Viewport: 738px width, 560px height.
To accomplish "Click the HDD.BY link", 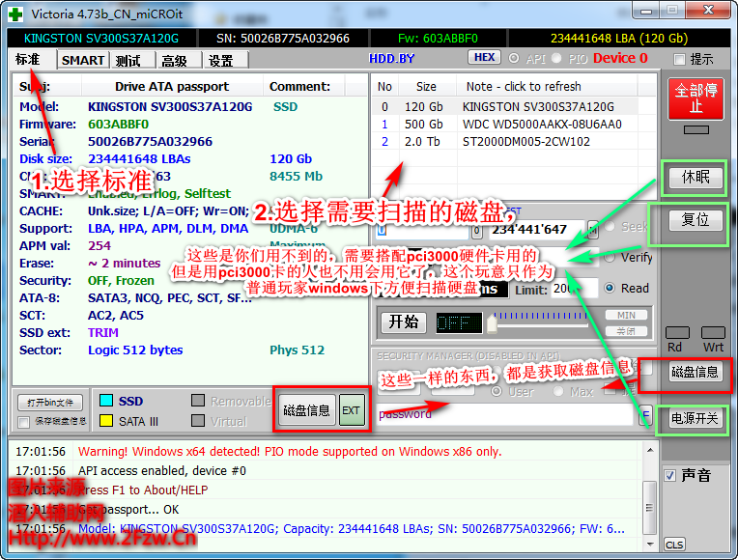I will click(x=391, y=58).
